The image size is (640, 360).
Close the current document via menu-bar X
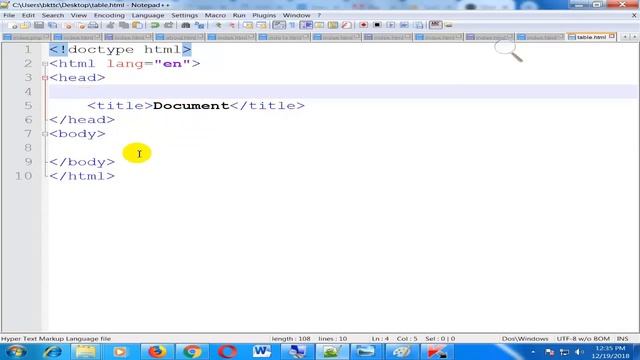(634, 15)
